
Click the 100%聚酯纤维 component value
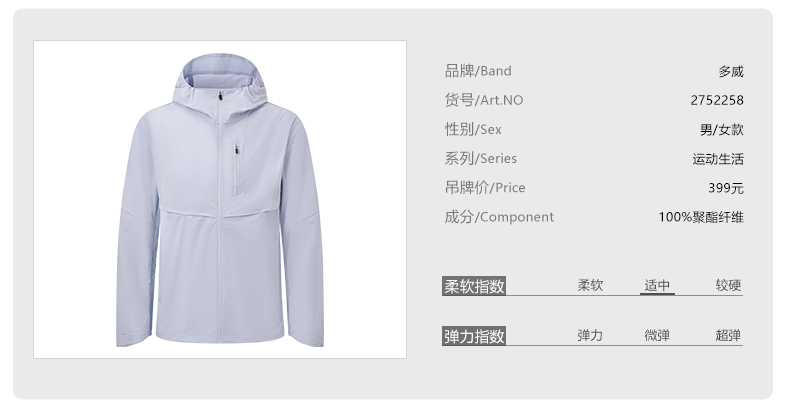coord(701,217)
